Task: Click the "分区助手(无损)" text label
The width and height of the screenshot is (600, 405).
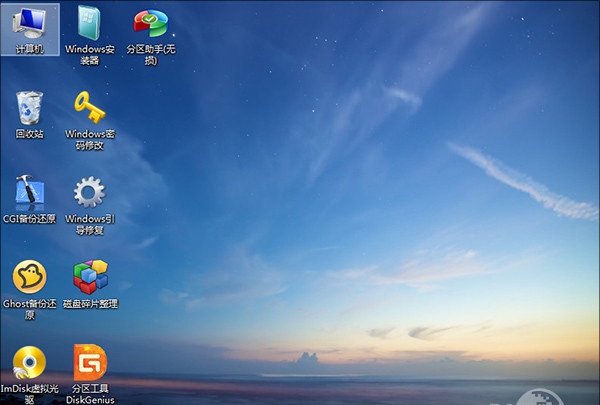Action: tap(150, 54)
